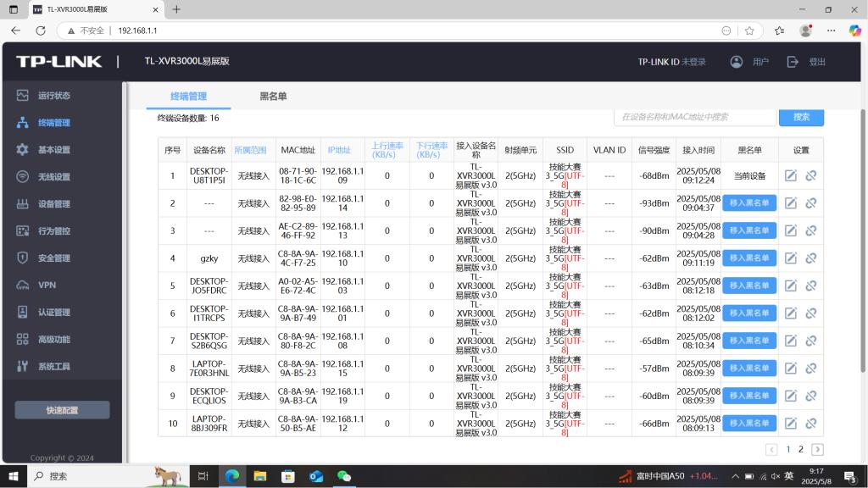Blacklist device DESKTOP-JO5FDRC
Screen dimensions: 868x488
[749, 286]
